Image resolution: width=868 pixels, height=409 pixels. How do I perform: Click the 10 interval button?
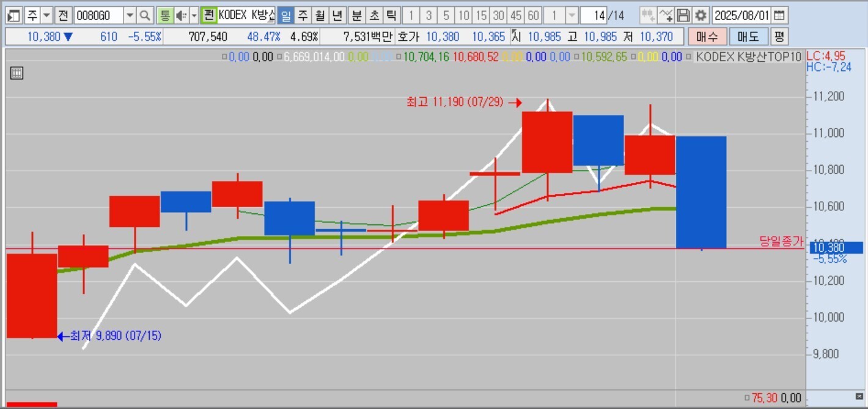click(464, 15)
